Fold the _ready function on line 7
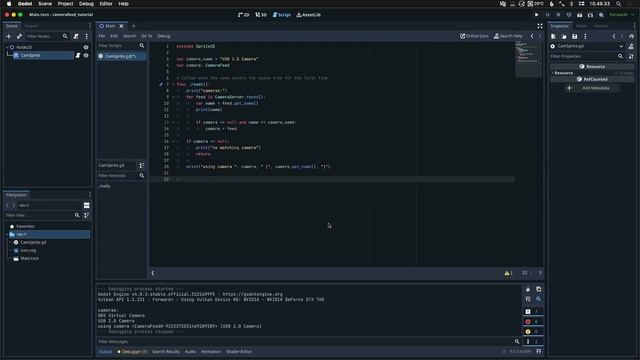 173,84
